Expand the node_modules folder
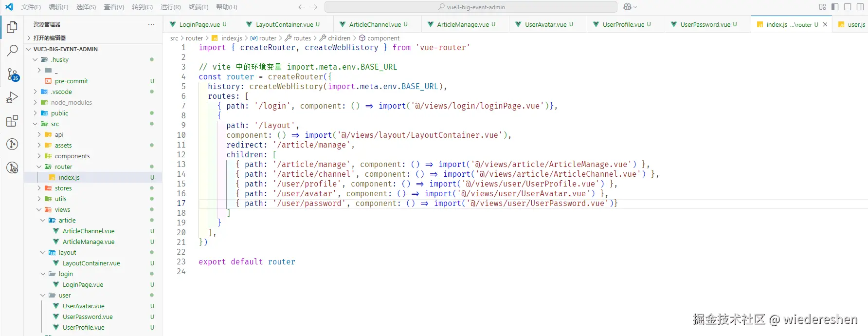 pos(92,102)
